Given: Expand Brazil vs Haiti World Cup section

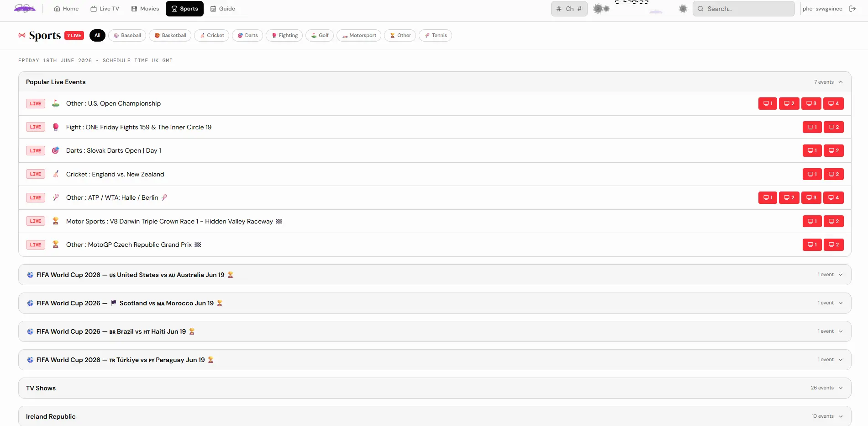Looking at the screenshot, I should tap(435, 331).
